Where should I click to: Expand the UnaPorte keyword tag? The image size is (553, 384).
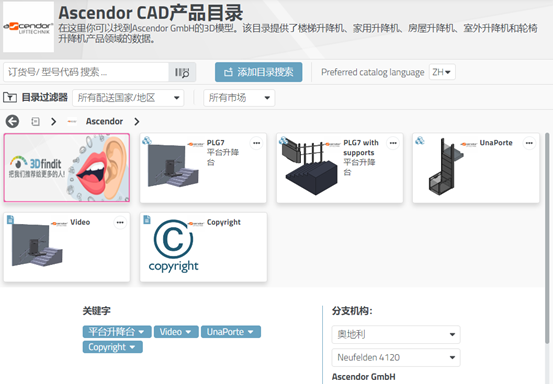tap(231, 332)
